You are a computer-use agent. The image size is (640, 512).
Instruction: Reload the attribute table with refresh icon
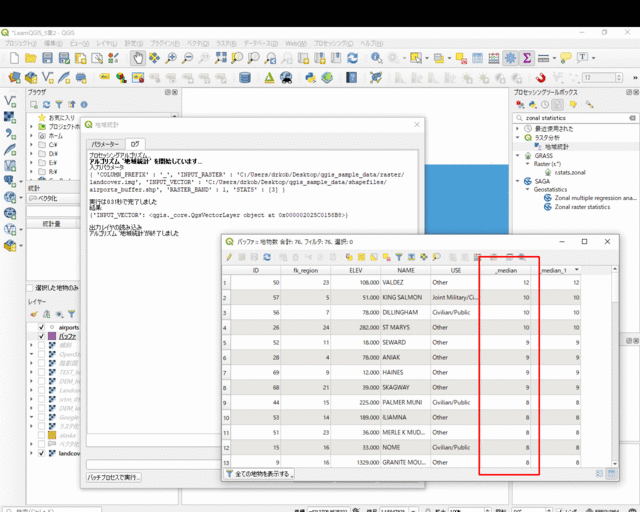(x=267, y=257)
